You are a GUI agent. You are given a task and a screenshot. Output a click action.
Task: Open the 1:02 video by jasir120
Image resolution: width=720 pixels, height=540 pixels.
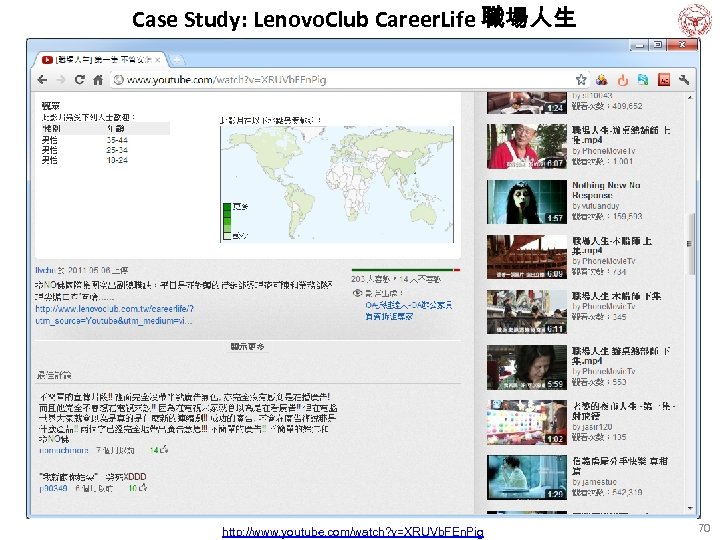pyautogui.click(x=527, y=422)
